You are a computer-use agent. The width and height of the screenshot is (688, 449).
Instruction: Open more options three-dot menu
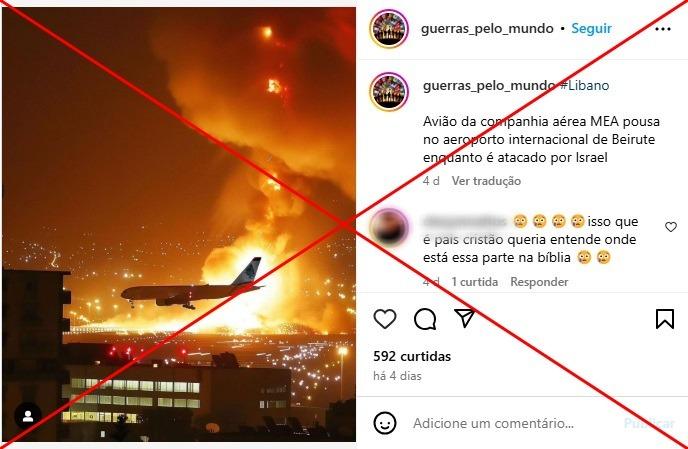tap(663, 29)
